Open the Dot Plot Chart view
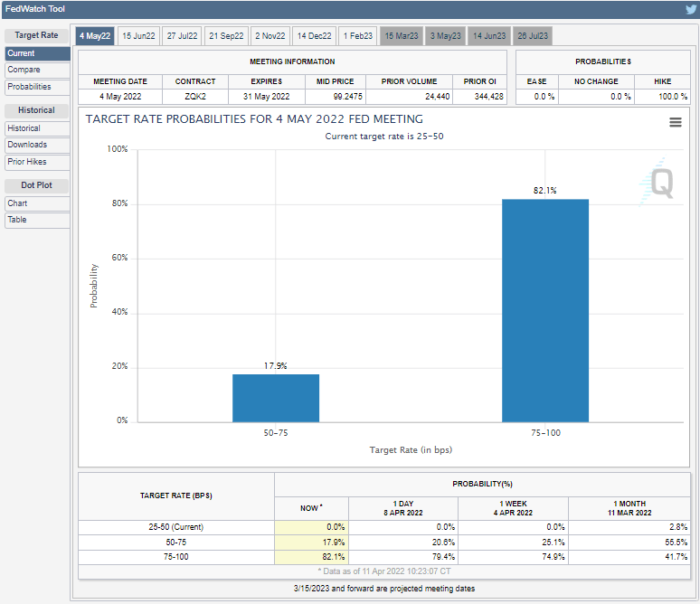The width and height of the screenshot is (700, 604). 36,203
